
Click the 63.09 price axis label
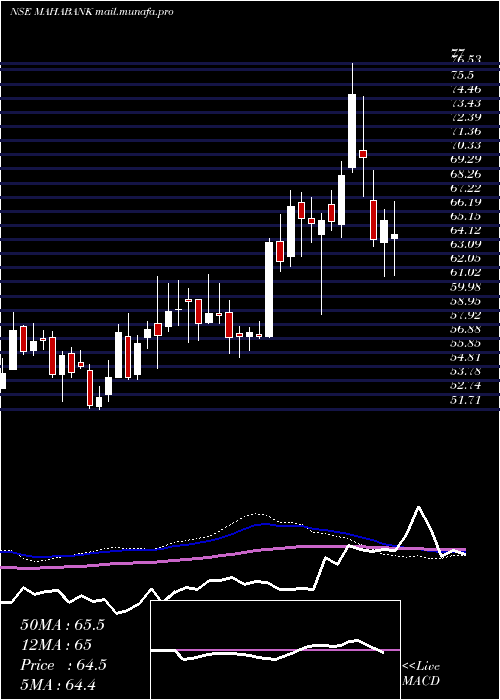point(467,244)
